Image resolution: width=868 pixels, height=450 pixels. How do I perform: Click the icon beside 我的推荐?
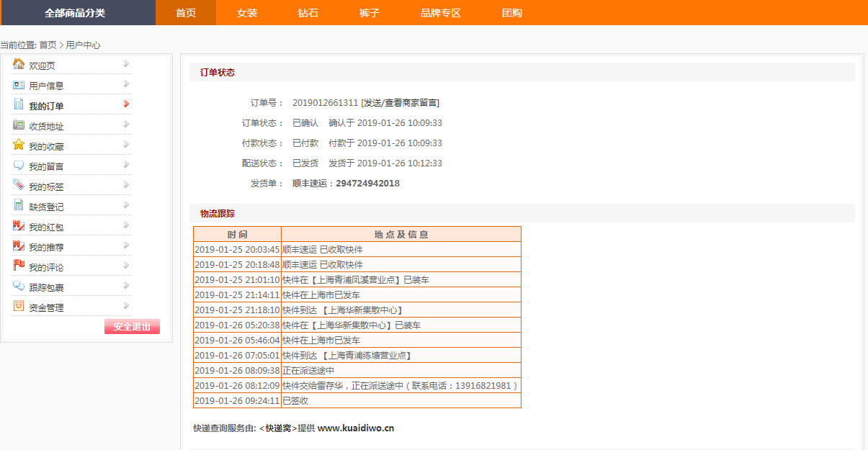click(x=19, y=246)
